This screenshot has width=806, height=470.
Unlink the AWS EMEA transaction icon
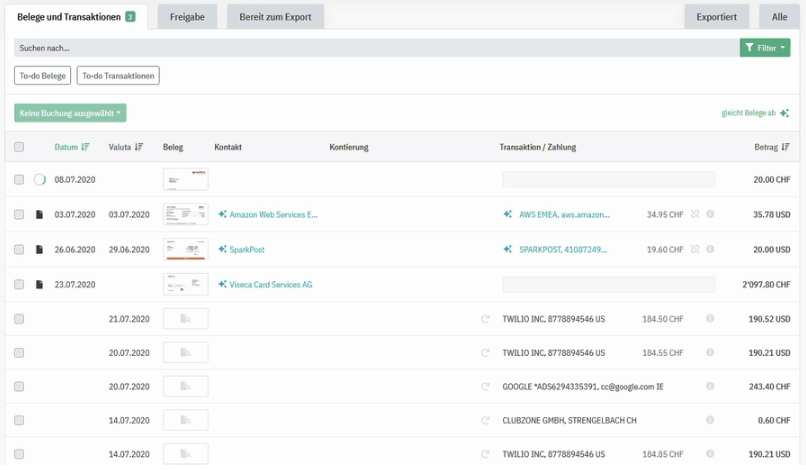pyautogui.click(x=695, y=214)
